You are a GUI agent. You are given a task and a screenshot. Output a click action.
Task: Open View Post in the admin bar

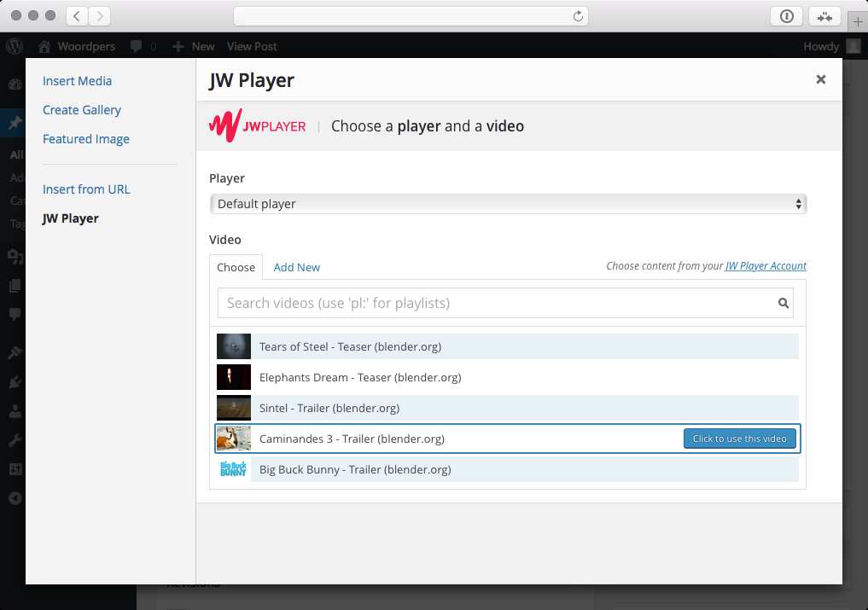252,47
